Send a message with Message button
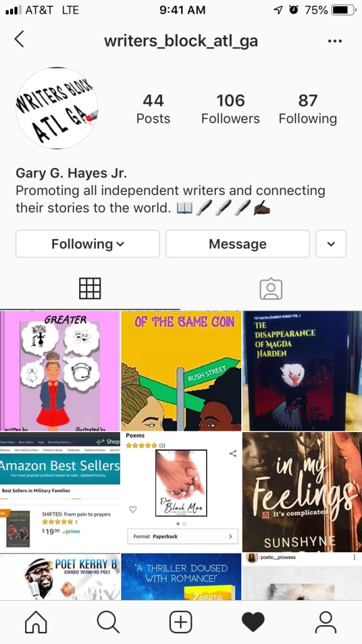 [x=238, y=244]
